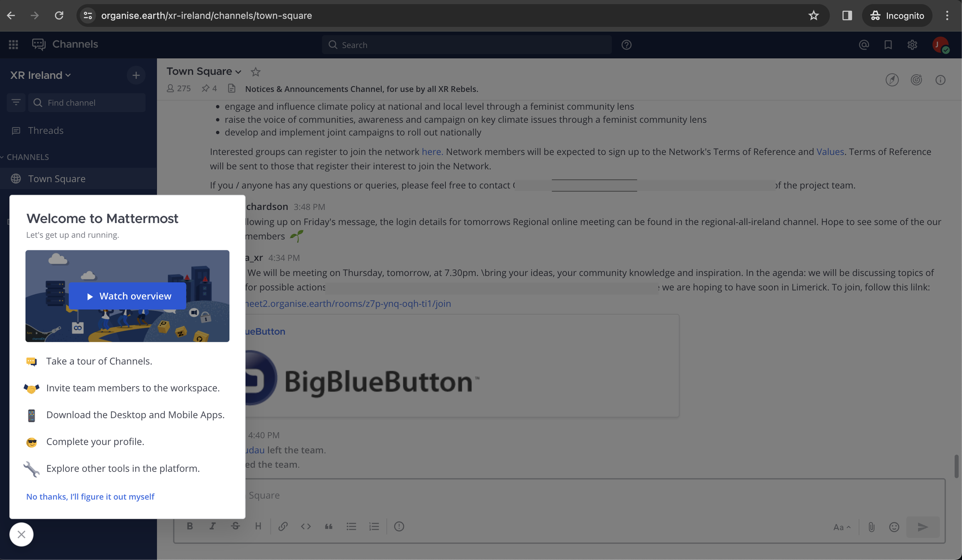Open the emoji picker
Viewport: 962px width, 560px height.
pyautogui.click(x=894, y=527)
